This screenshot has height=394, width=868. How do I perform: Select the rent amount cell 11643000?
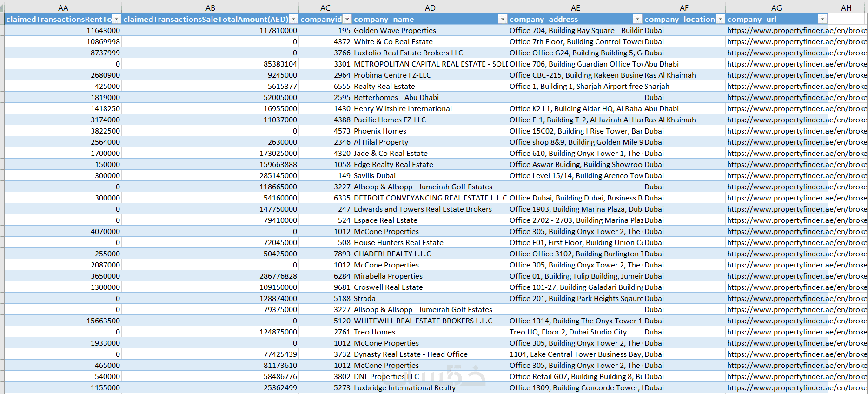(x=63, y=30)
